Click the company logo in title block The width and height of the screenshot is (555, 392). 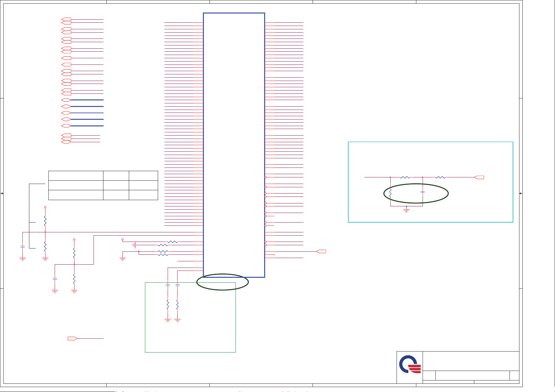coord(410,364)
